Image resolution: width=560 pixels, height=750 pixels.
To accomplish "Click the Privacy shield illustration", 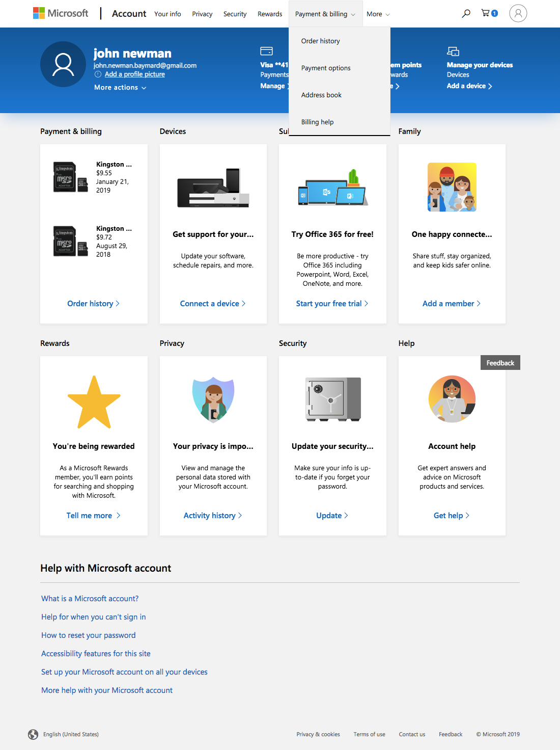I will pos(213,399).
